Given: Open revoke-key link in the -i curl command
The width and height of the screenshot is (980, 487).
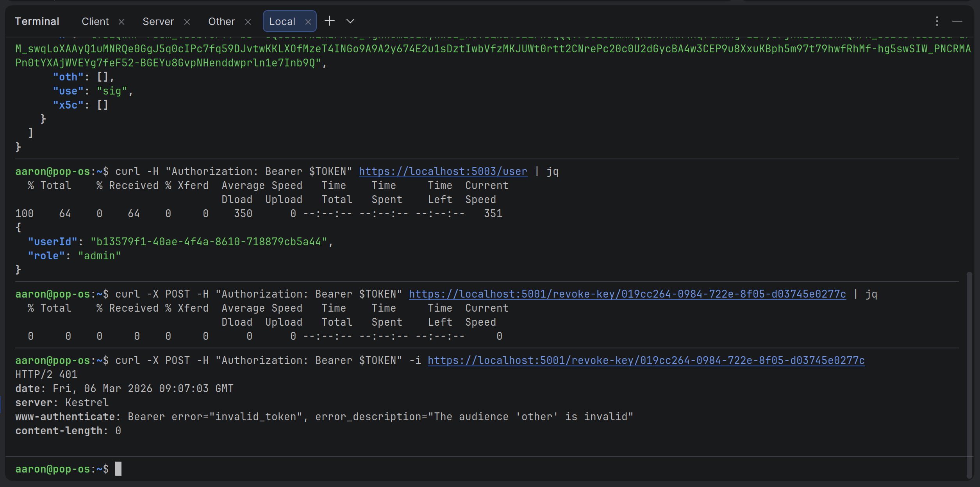Looking at the screenshot, I should coord(646,360).
